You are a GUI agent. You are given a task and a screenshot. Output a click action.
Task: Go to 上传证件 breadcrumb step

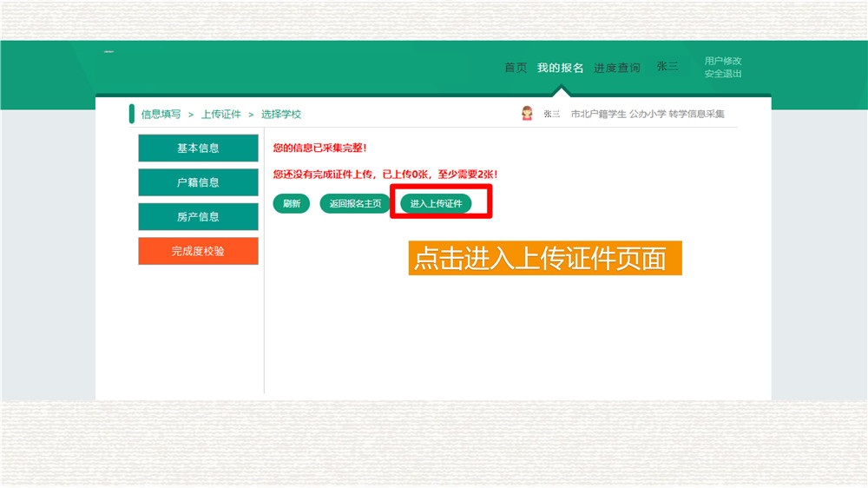220,114
